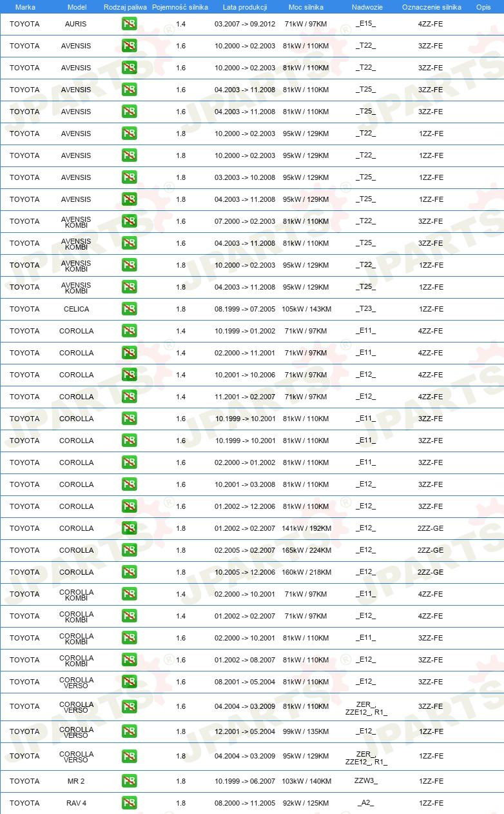Screen dimensions: 504x814
Task: Click the fuel icon for AVENSIS KOMBI 1.8 10.2000 -> 02.2003
Action: (x=129, y=265)
